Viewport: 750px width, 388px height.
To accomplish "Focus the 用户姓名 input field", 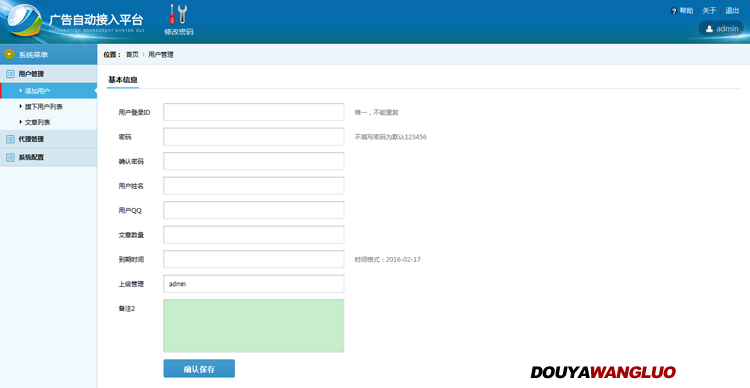I will click(x=254, y=186).
